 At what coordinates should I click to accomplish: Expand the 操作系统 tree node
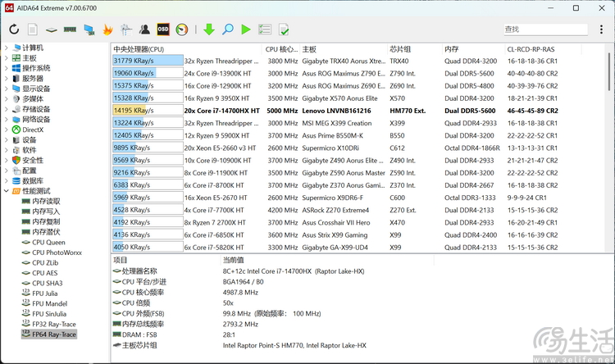7,68
